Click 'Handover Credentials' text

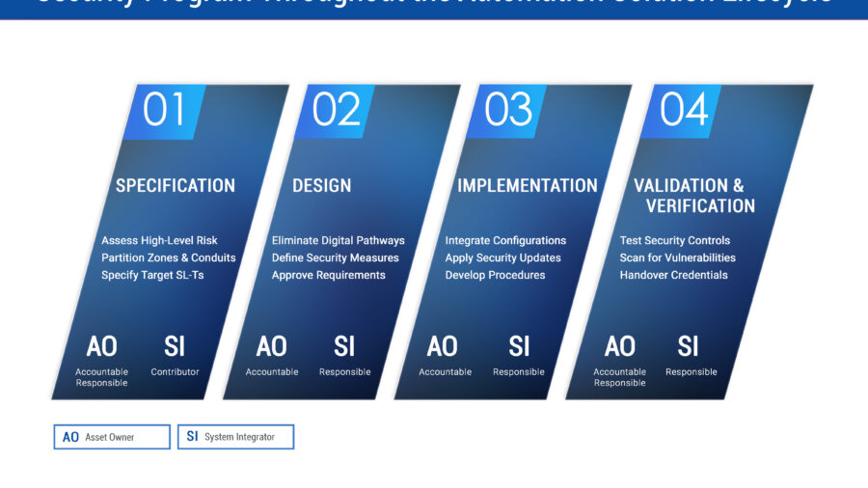tap(673, 275)
